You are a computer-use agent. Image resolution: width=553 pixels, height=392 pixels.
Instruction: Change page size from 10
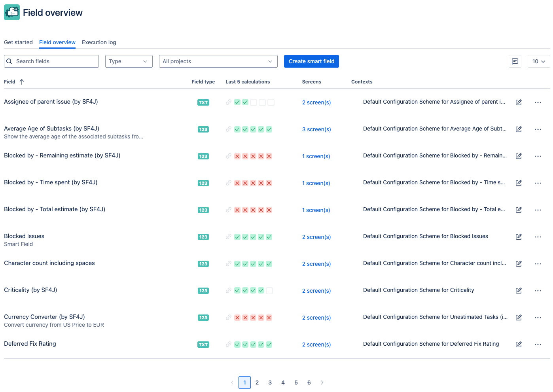[538, 61]
